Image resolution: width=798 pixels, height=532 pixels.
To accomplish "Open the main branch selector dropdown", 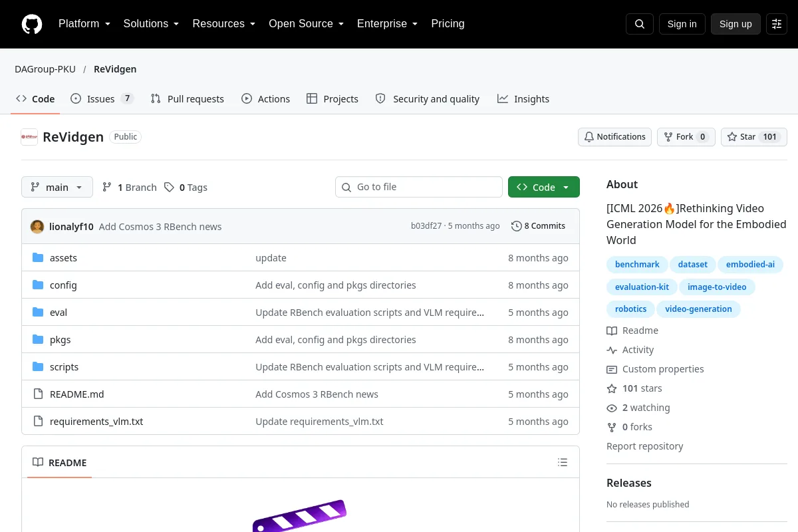I will click(x=57, y=188).
